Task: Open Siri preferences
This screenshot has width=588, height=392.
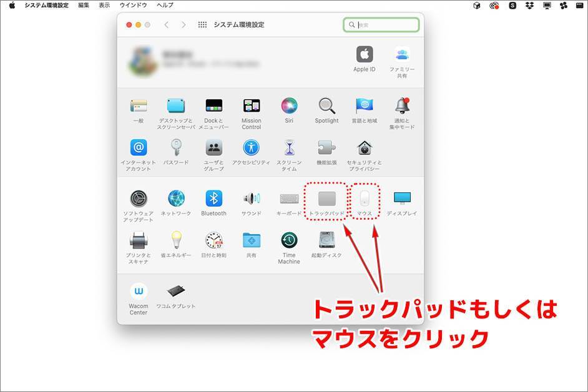Action: pos(289,105)
